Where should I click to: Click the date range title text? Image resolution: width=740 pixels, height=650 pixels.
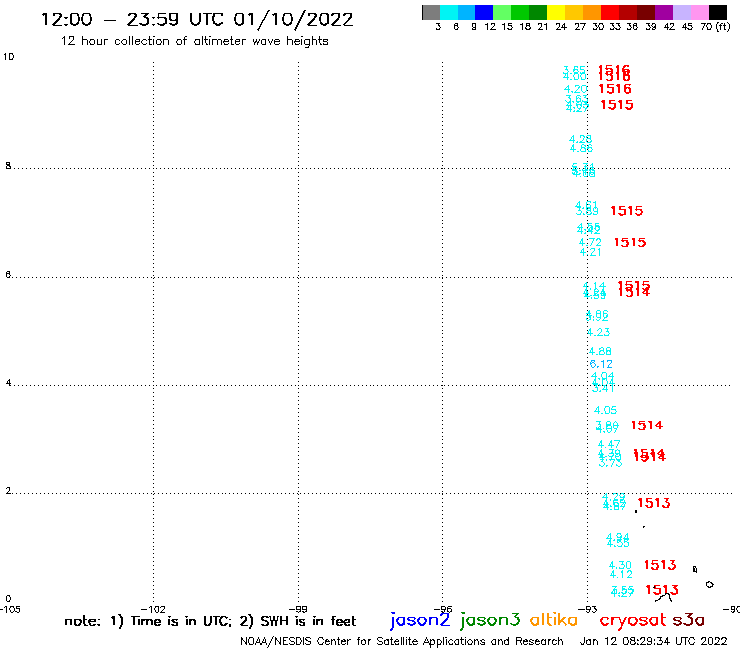197,19
